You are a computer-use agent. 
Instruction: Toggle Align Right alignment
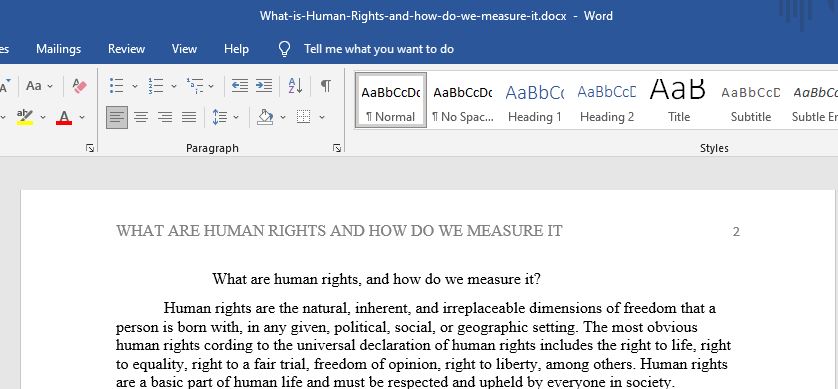tap(165, 117)
